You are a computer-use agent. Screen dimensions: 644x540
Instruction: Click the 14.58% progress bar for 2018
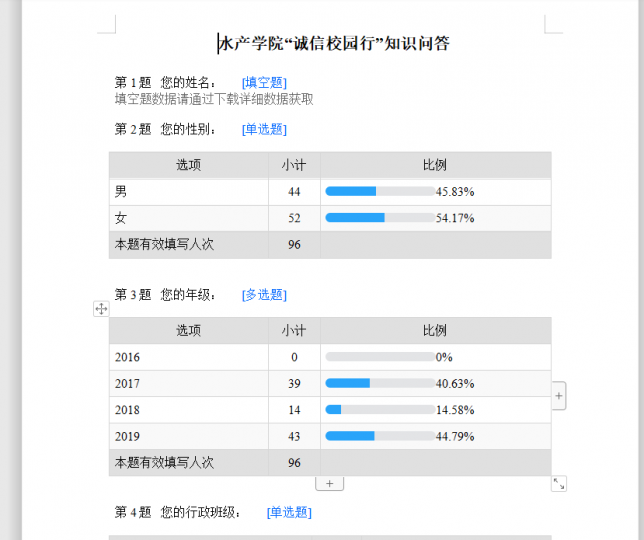click(380, 410)
